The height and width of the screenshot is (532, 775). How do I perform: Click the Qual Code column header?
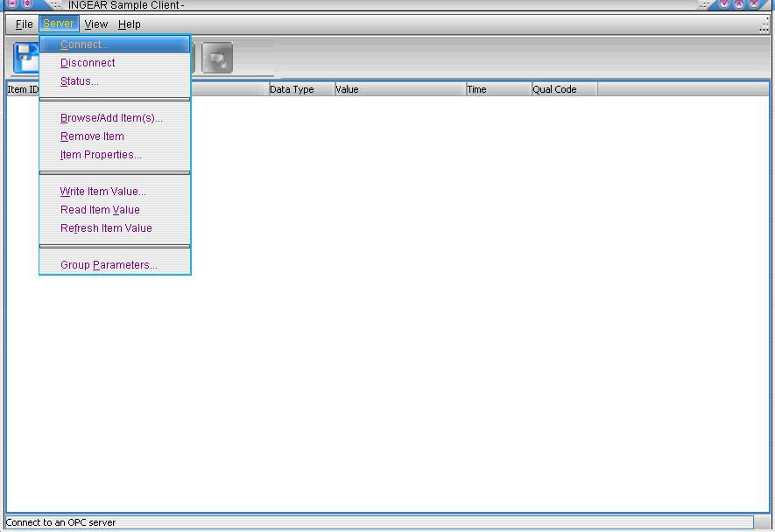click(565, 89)
